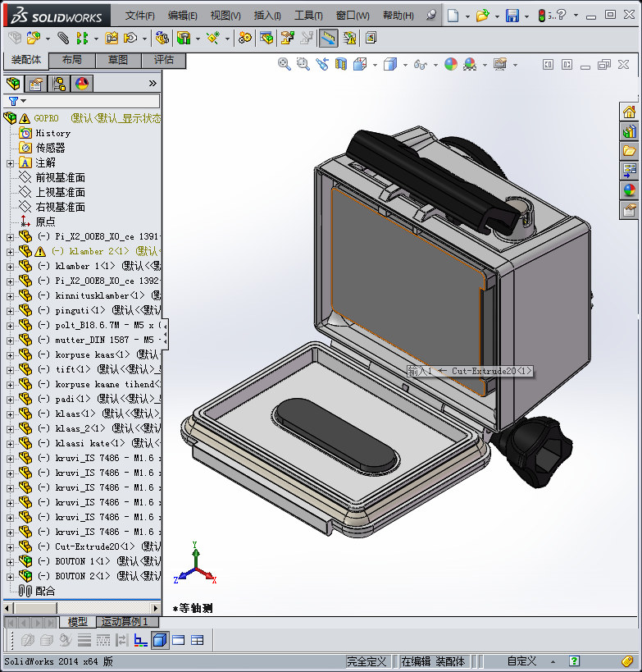Open the 编辑(E) menu
The height and width of the screenshot is (672, 642).
[183, 16]
